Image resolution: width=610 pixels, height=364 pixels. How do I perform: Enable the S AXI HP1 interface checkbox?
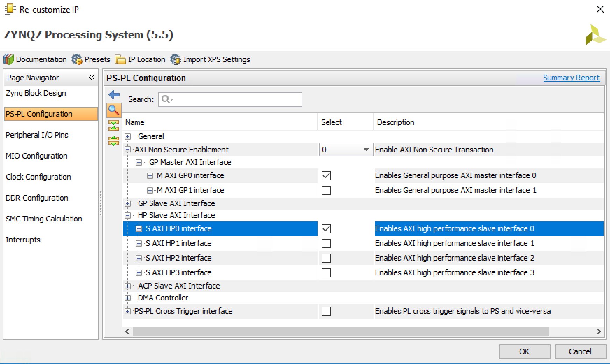(326, 243)
